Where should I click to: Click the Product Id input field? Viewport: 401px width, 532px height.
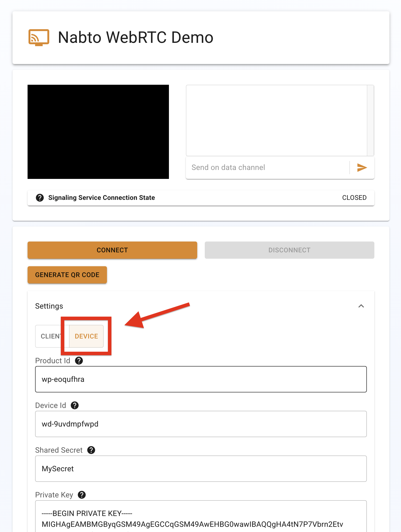pos(201,379)
